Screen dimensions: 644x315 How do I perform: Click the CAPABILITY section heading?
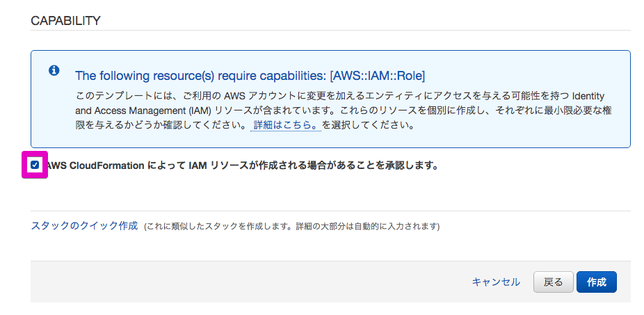[66, 20]
